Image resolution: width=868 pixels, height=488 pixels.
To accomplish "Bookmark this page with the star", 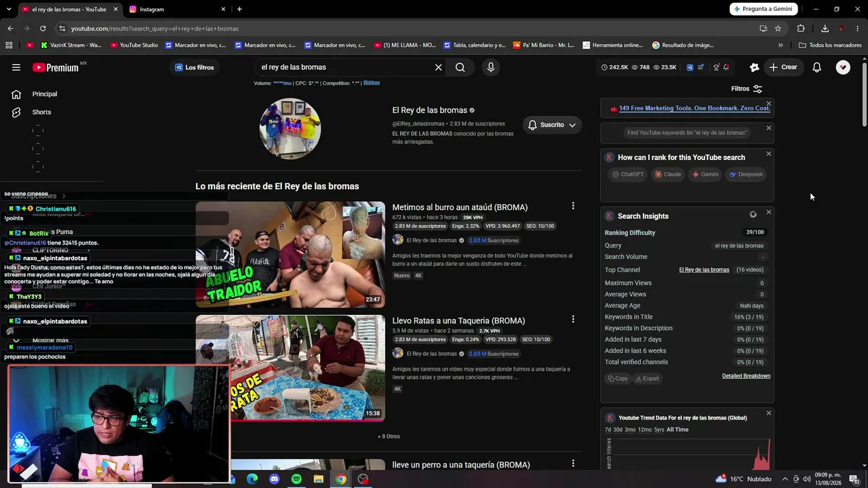I will click(x=778, y=28).
